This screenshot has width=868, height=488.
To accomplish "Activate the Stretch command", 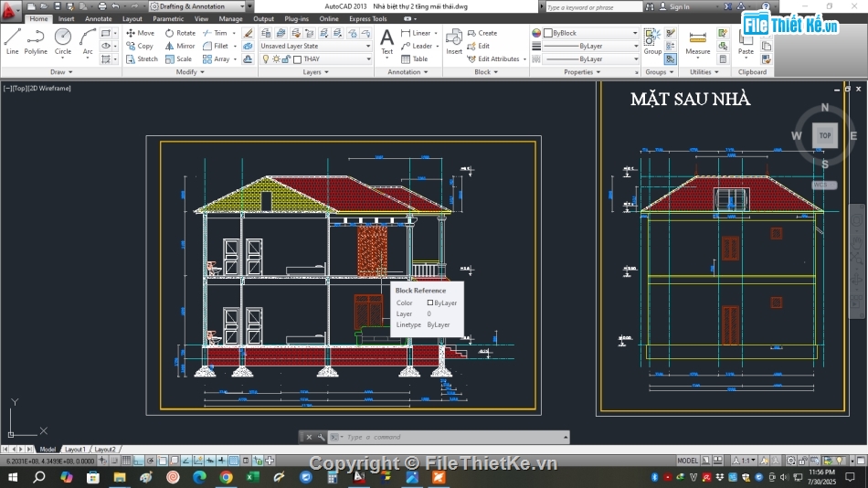I will point(142,58).
